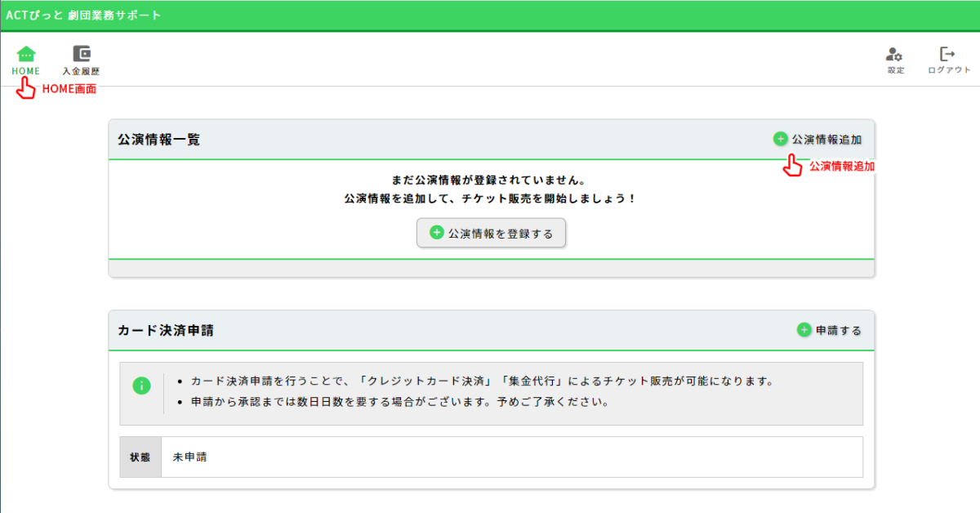The height and width of the screenshot is (513, 980).
Task: Open the 入金履歴 wallet icon
Action: (82, 54)
